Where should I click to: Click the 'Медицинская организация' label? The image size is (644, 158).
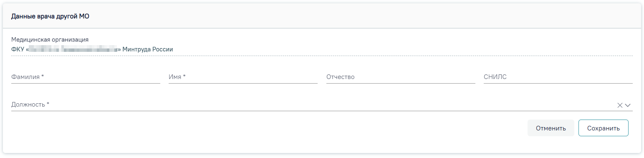tap(50, 39)
